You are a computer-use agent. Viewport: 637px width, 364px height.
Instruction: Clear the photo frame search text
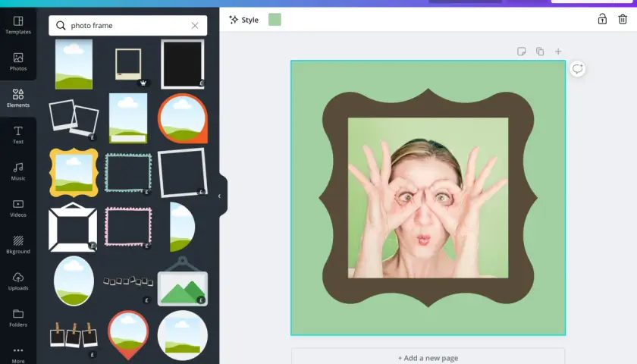[195, 26]
